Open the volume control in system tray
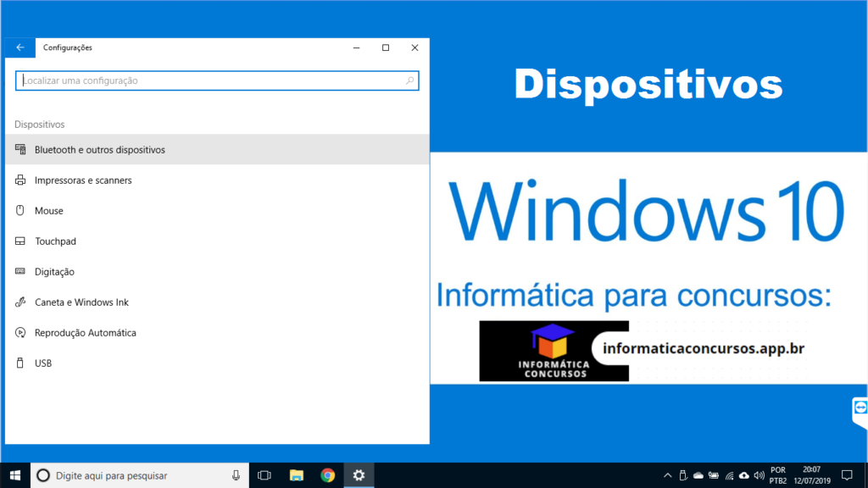Image resolution: width=868 pixels, height=488 pixels. click(759, 475)
